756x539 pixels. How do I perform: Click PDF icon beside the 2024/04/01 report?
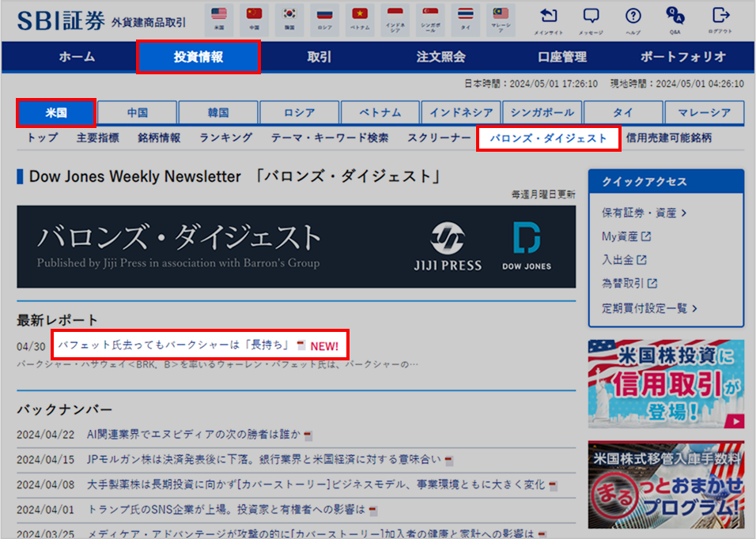coord(372,511)
